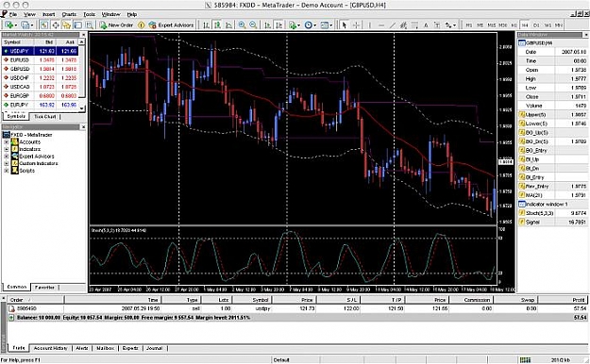Viewport: 590px width, 364px height.
Task: Expand the Expert Advisors node in Navigator
Action: 6,157
